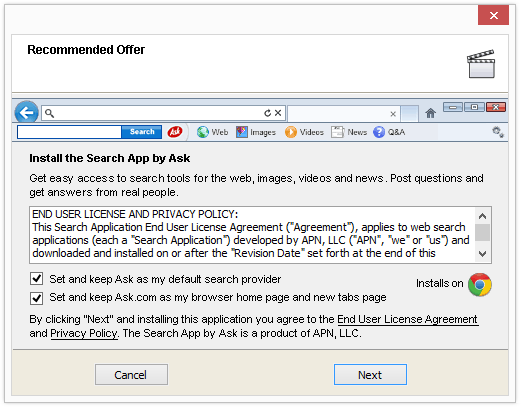Click the Next button
This screenshot has width=521, height=408.
point(370,375)
